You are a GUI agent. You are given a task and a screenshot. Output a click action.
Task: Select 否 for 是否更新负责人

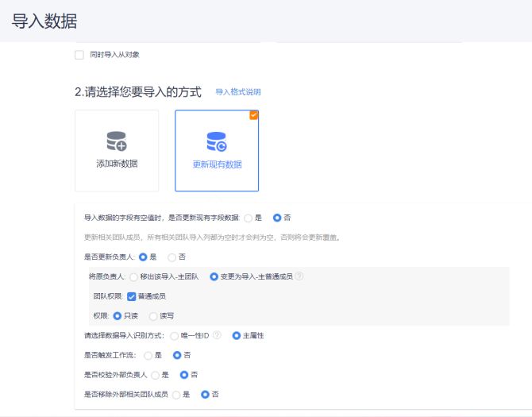(172, 257)
